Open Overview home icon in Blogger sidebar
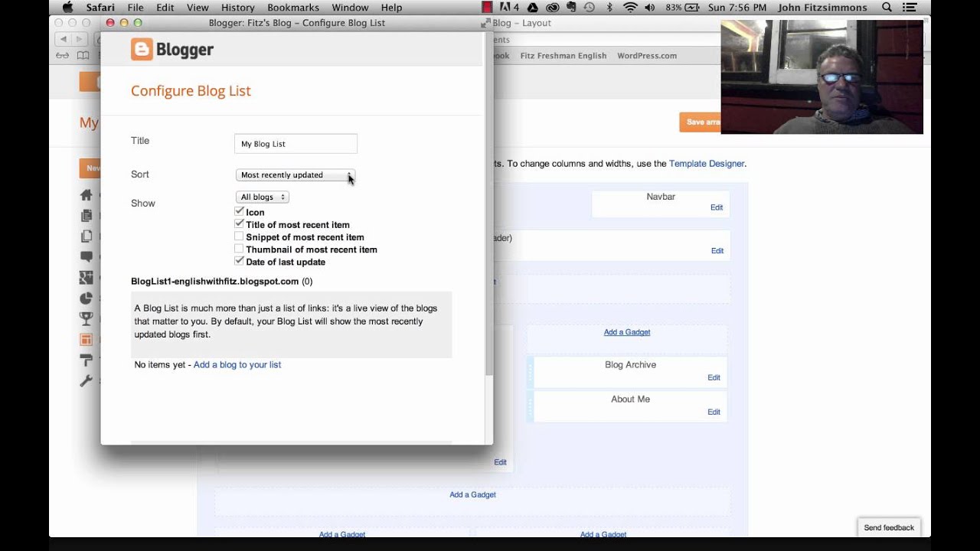The width and height of the screenshot is (980, 551). pyautogui.click(x=87, y=195)
